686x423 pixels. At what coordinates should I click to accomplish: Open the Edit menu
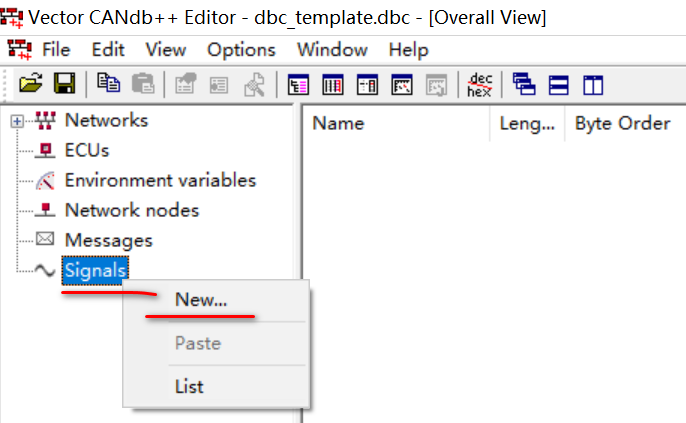pyautogui.click(x=108, y=49)
